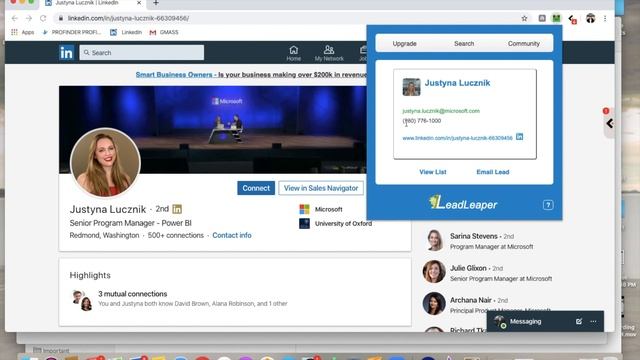Reload the page with refresh icon
Image resolution: width=640 pixels, height=360 pixels.
coord(43,18)
